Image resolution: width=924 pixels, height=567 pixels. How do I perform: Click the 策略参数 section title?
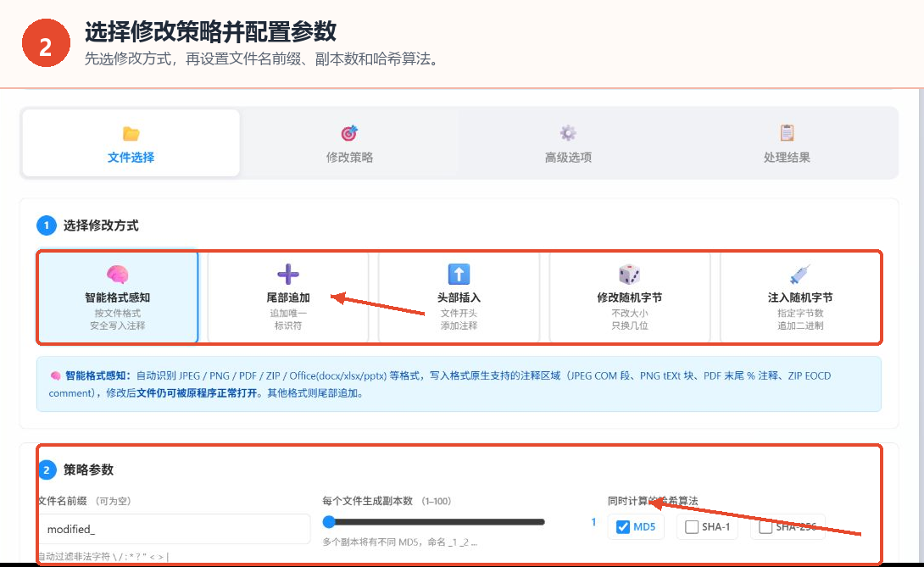pos(88,470)
